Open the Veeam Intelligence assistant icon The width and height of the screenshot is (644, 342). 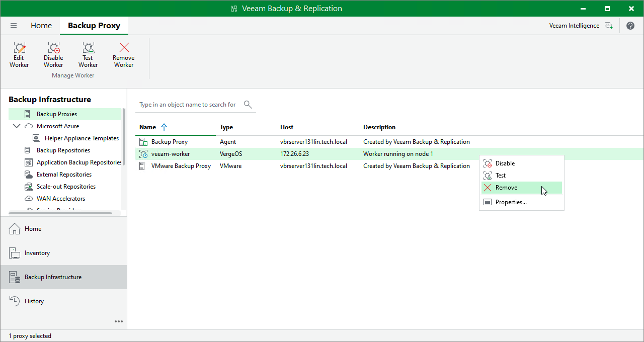pyautogui.click(x=608, y=26)
